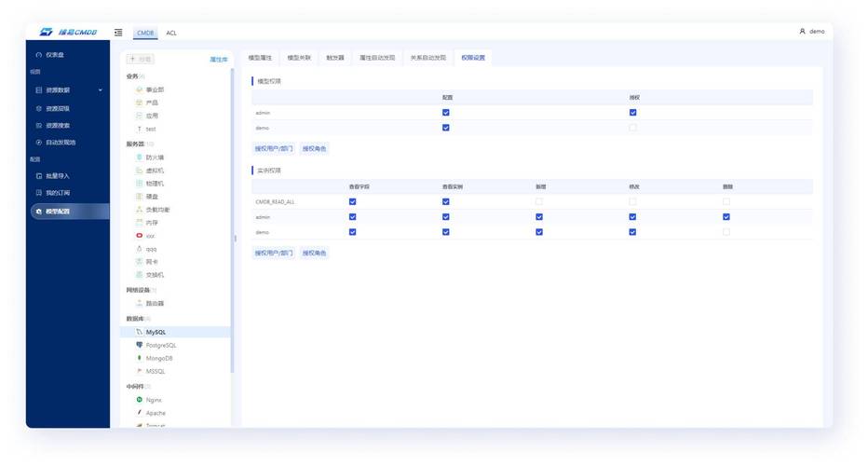
Task: Select the 物理机 model icon
Action: click(x=140, y=184)
